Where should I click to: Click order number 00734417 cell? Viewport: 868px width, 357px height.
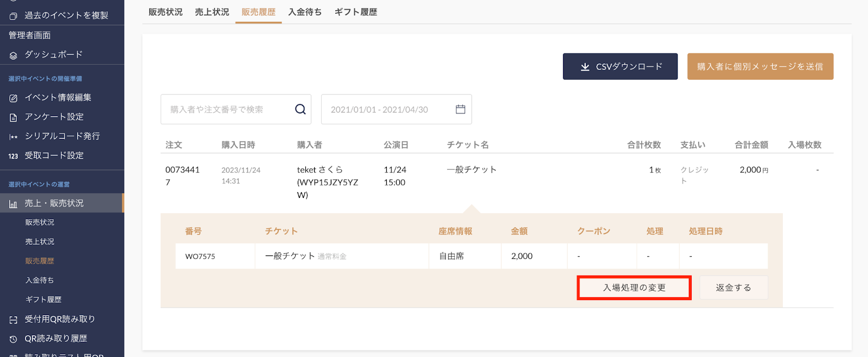(x=182, y=176)
